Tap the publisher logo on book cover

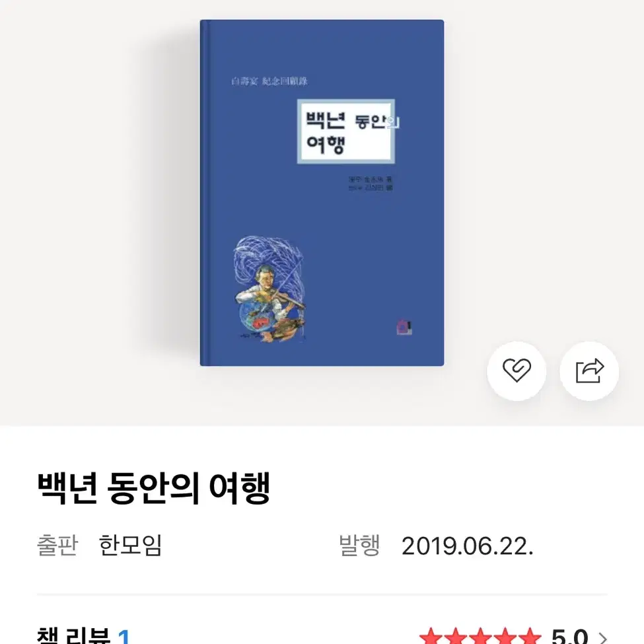(x=404, y=328)
